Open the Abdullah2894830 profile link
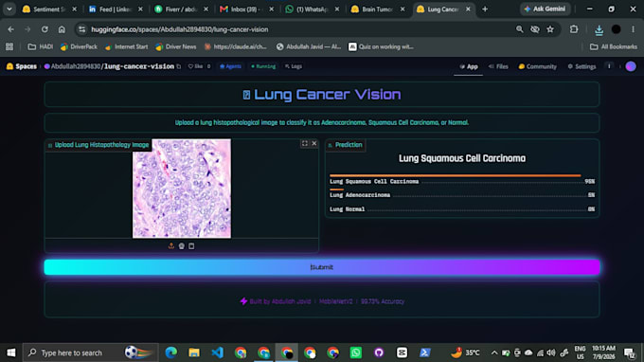 (76, 66)
